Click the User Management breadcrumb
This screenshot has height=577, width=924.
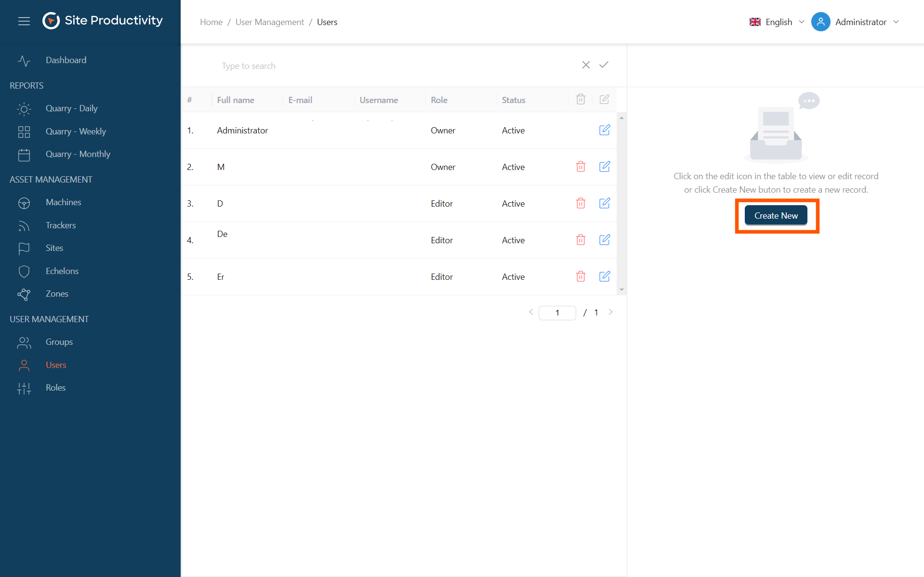click(x=270, y=22)
